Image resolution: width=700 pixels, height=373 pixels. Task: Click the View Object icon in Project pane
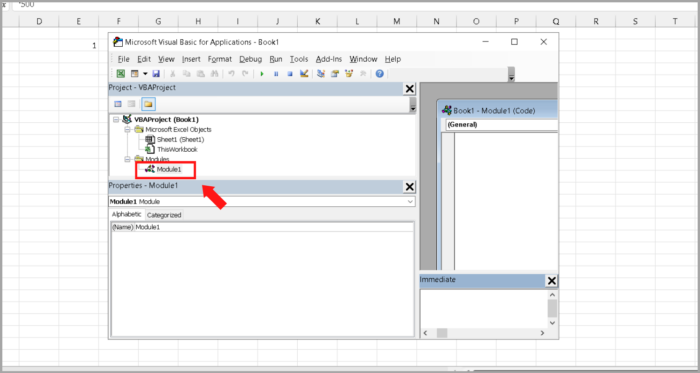[x=131, y=104]
